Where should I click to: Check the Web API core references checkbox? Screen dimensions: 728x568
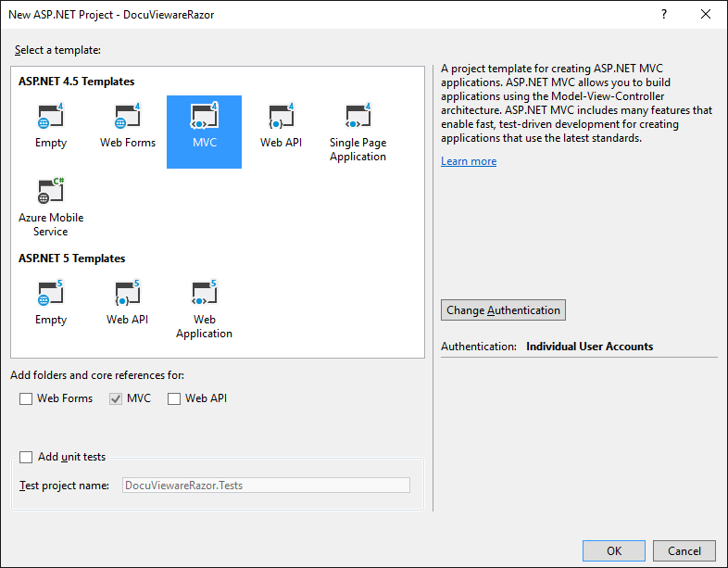click(174, 399)
